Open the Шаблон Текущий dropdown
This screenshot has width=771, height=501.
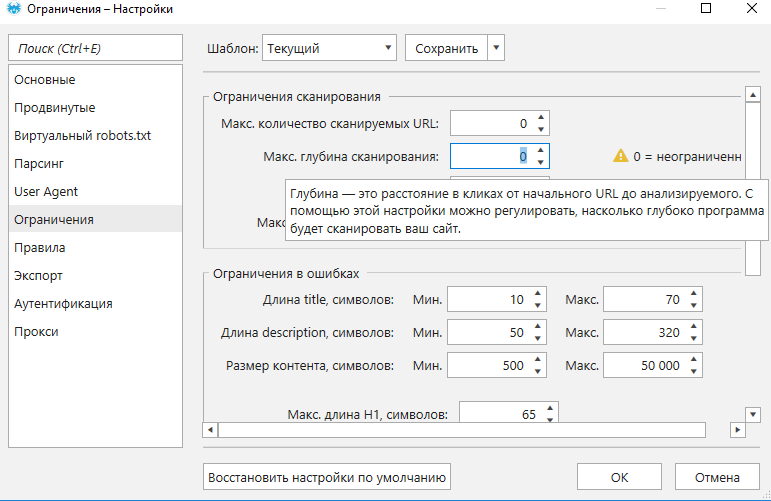(x=329, y=48)
